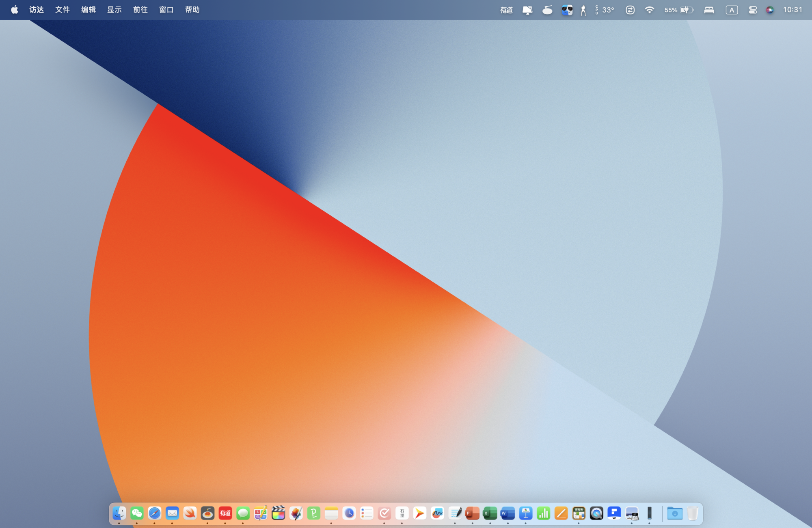Launch Swift Playgrounds from the Dock

(190, 513)
